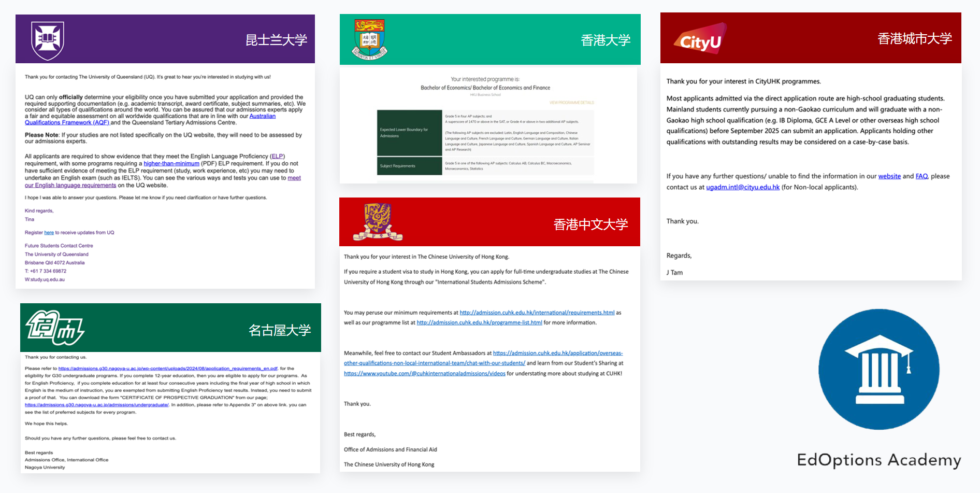
Task: Click the CityU logo
Action: 700,38
